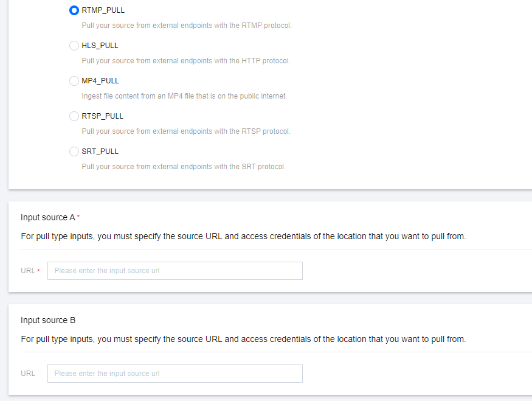This screenshot has height=401, width=532.
Task: Click the MP4 file ingest description
Action: [184, 96]
